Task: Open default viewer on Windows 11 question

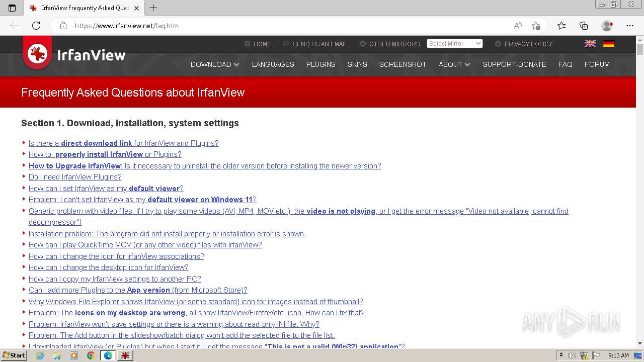Action: [x=142, y=200]
